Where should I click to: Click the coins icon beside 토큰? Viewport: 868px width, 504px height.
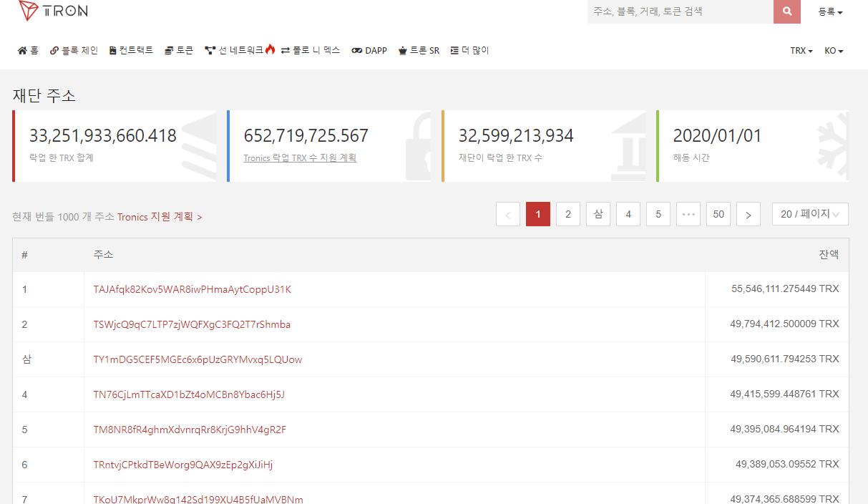[x=169, y=51]
